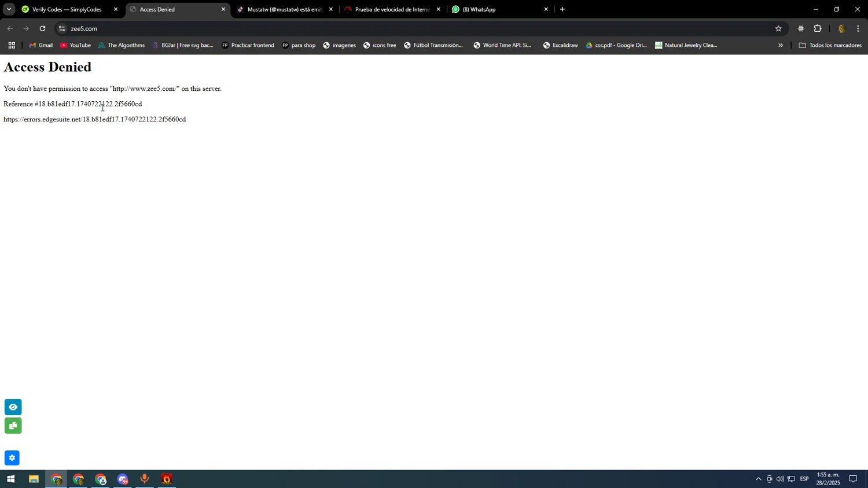
Task: Open the blue settings gear button
Action: [x=12, y=458]
